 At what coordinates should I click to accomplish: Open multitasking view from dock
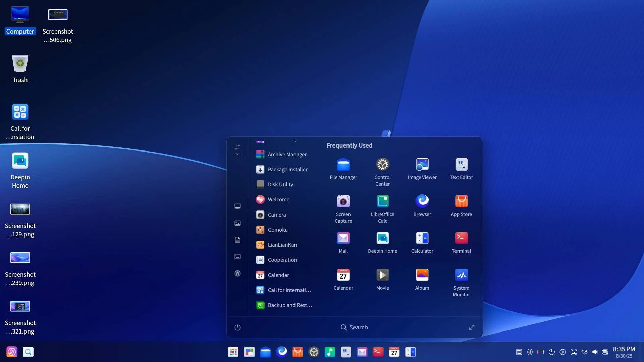pos(249,352)
